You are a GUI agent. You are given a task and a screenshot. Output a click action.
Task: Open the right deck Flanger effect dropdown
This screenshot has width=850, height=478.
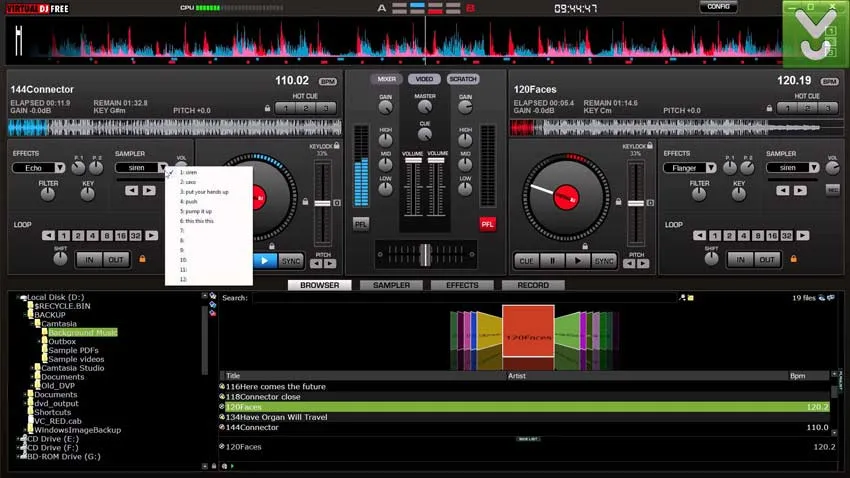(711, 168)
